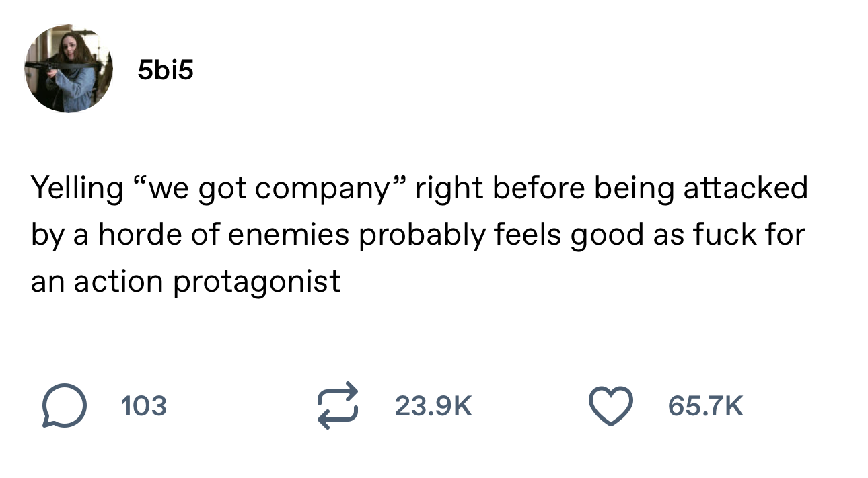The width and height of the screenshot is (868, 478).
Task: Open the 5bi5 profile avatar picture
Action: pyautogui.click(x=69, y=69)
